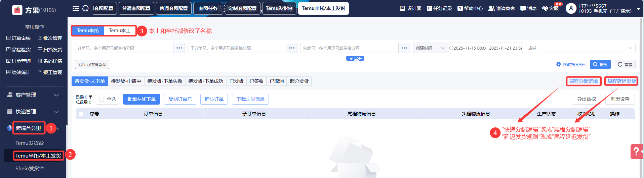The width and height of the screenshot is (644, 178).
Task: Toggle the 全选 select-all checkbox
Action: pyautogui.click(x=102, y=99)
